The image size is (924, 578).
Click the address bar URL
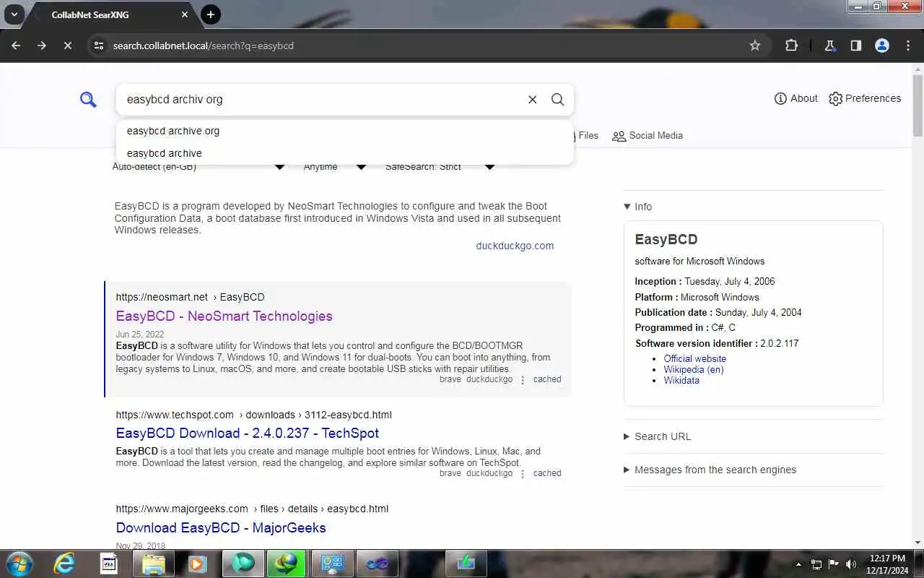(x=203, y=46)
